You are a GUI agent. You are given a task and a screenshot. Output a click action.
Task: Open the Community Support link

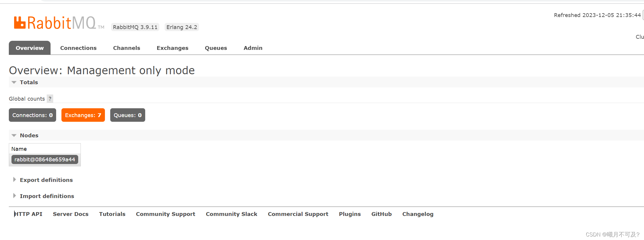click(x=165, y=214)
